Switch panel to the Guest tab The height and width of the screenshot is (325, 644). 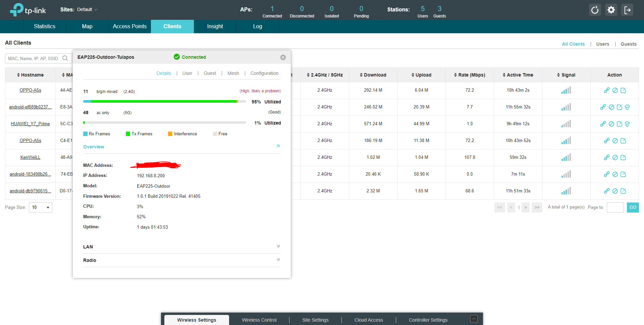point(210,73)
